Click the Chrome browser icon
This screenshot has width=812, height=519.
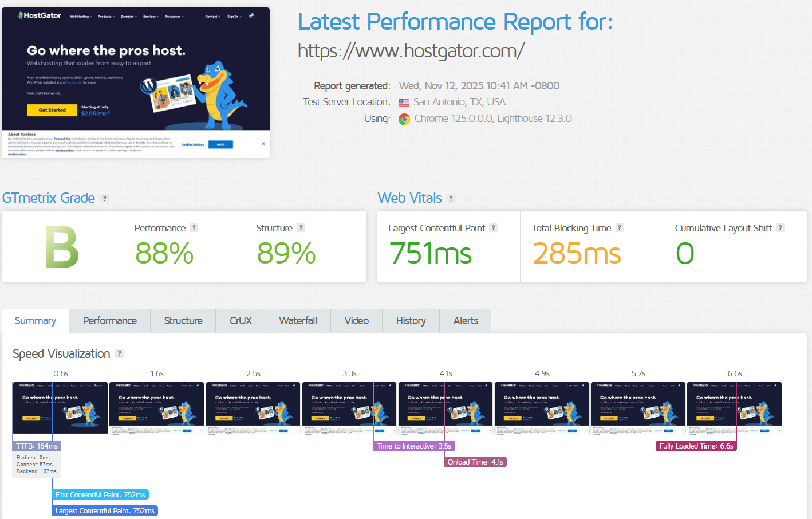pyautogui.click(x=404, y=119)
